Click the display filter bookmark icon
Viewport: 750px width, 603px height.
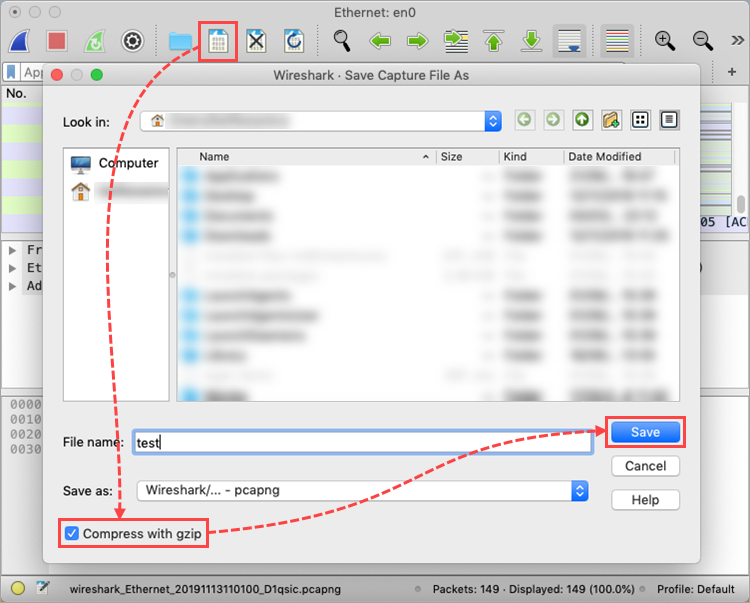pyautogui.click(x=11, y=72)
